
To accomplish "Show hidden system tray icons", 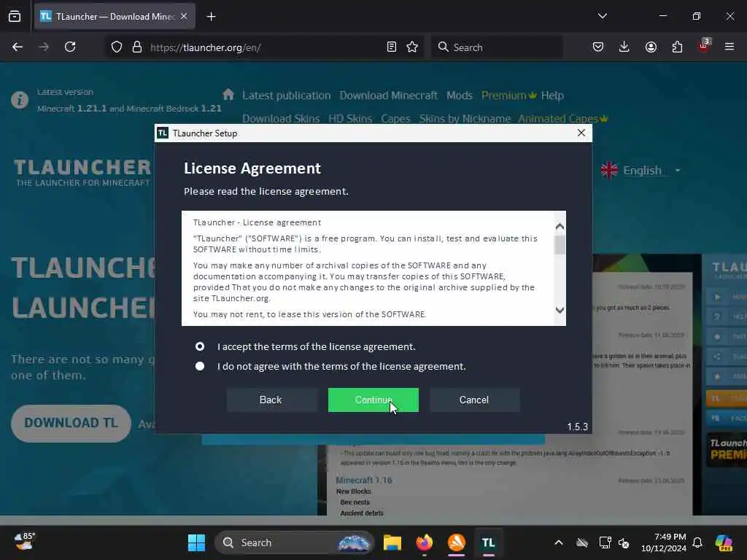I will tap(559, 542).
